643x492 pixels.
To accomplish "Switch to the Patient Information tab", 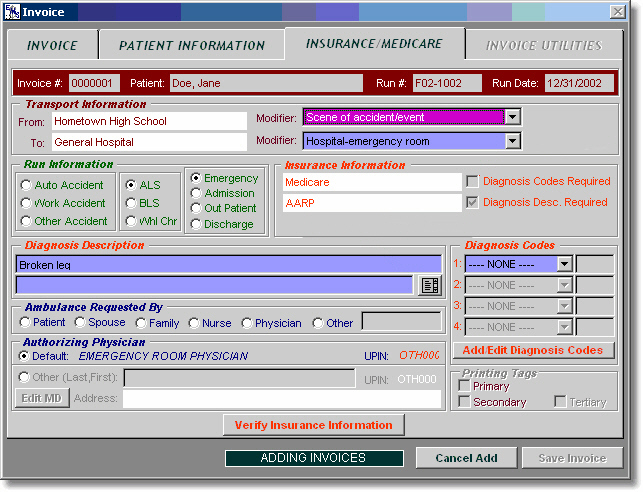I will click(191, 45).
